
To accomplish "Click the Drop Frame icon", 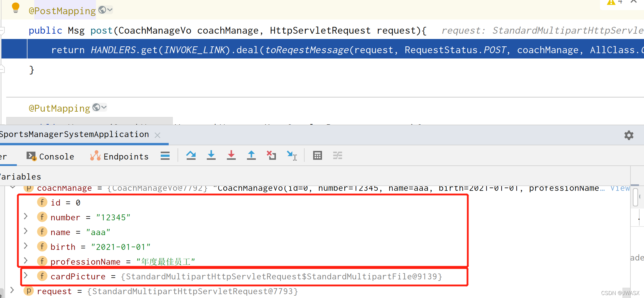I will 271,155.
